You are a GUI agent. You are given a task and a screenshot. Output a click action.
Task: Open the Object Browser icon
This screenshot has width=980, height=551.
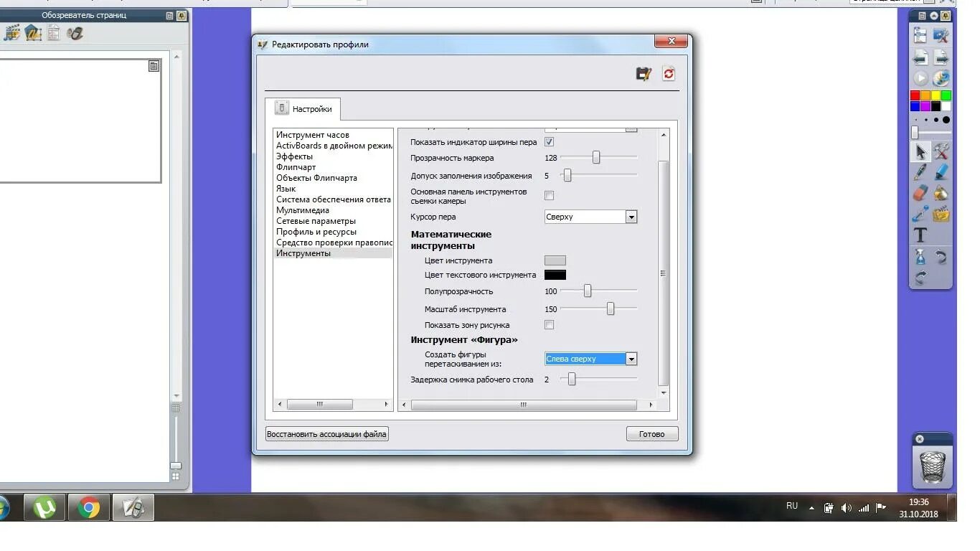(x=32, y=32)
